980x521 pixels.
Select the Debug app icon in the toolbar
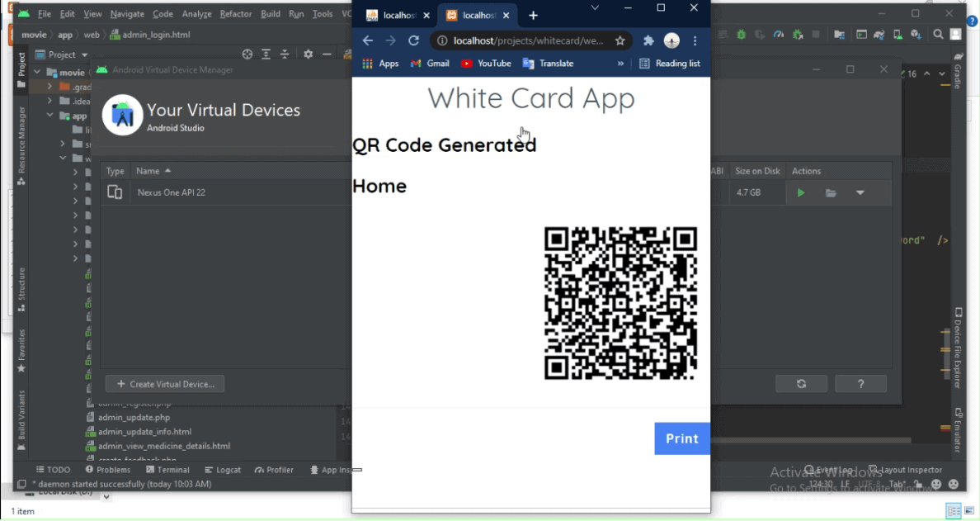pyautogui.click(x=741, y=35)
